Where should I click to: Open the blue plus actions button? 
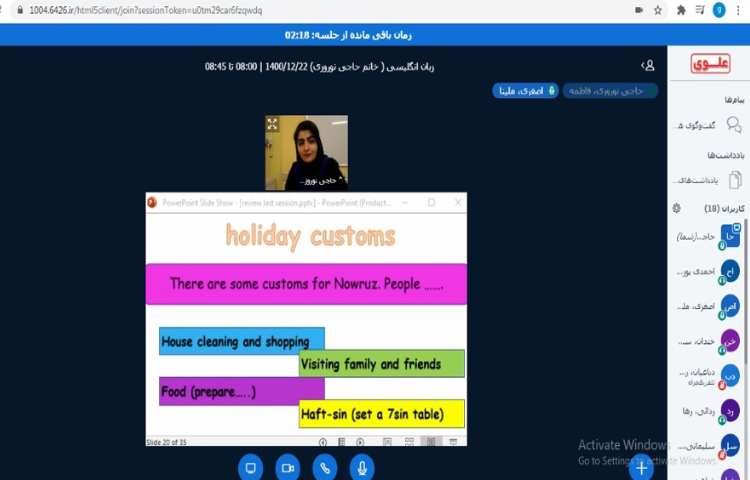(641, 467)
